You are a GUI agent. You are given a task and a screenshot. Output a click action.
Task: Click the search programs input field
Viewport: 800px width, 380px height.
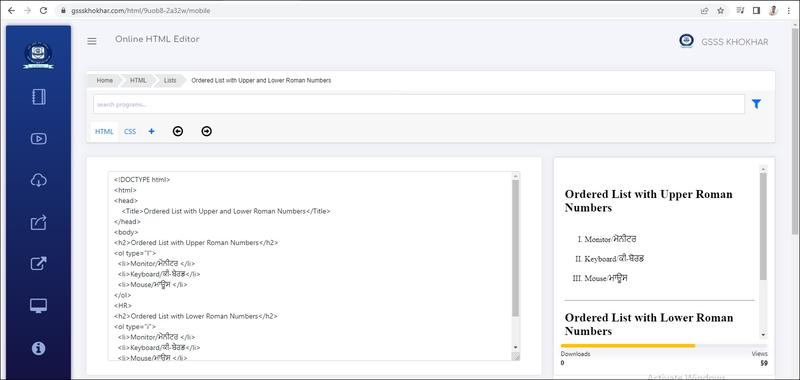point(419,104)
